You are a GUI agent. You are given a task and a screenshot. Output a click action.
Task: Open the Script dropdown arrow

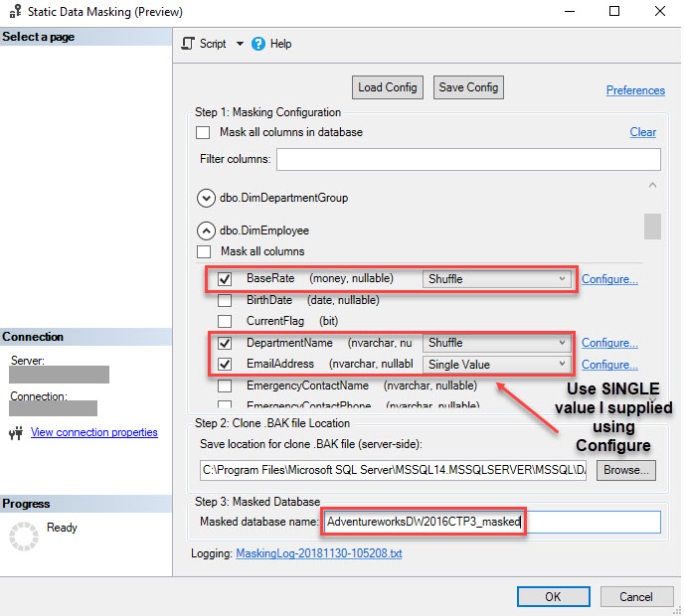(240, 44)
